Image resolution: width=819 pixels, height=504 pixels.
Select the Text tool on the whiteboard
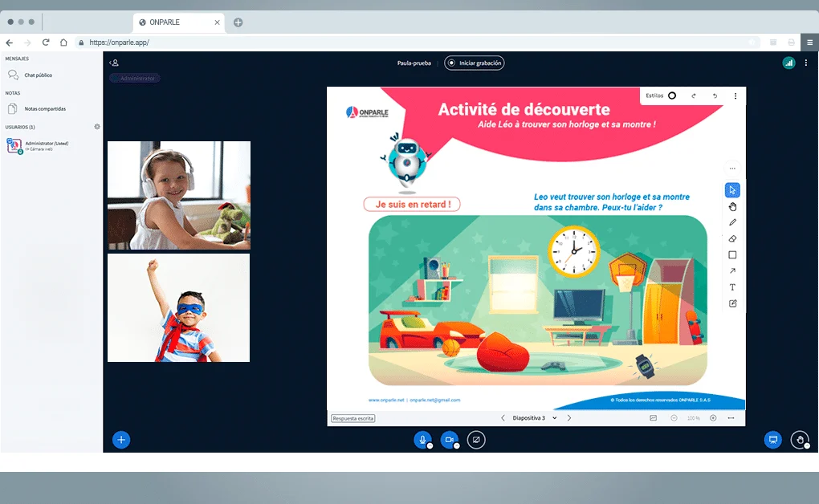tap(732, 287)
